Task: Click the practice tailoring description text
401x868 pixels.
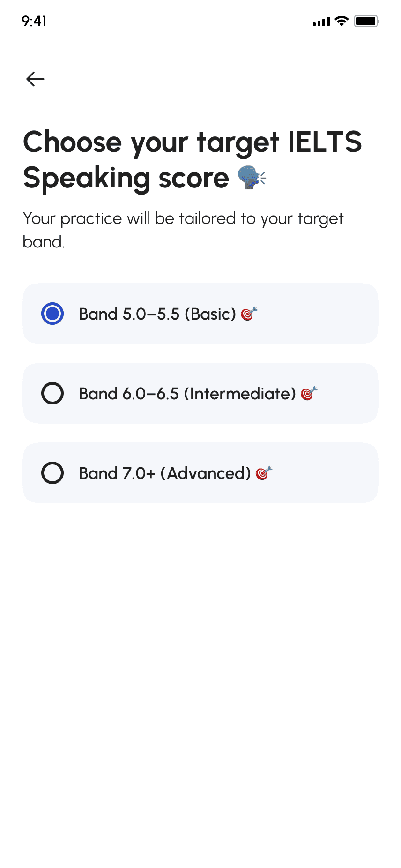Action: [183, 230]
